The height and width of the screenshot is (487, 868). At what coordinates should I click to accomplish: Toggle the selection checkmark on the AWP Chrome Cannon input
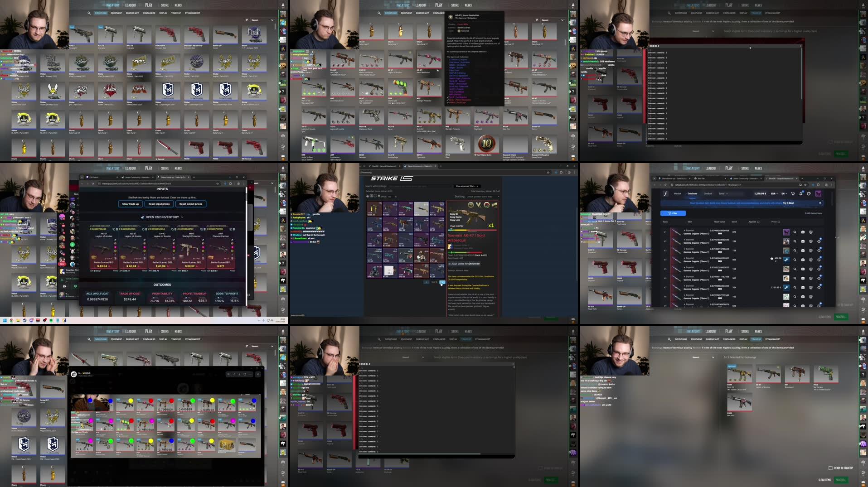(x=232, y=239)
